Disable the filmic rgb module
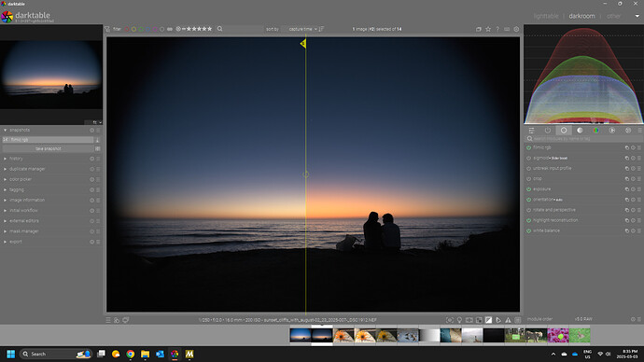Image resolution: width=644 pixels, height=362 pixels. pos(528,147)
